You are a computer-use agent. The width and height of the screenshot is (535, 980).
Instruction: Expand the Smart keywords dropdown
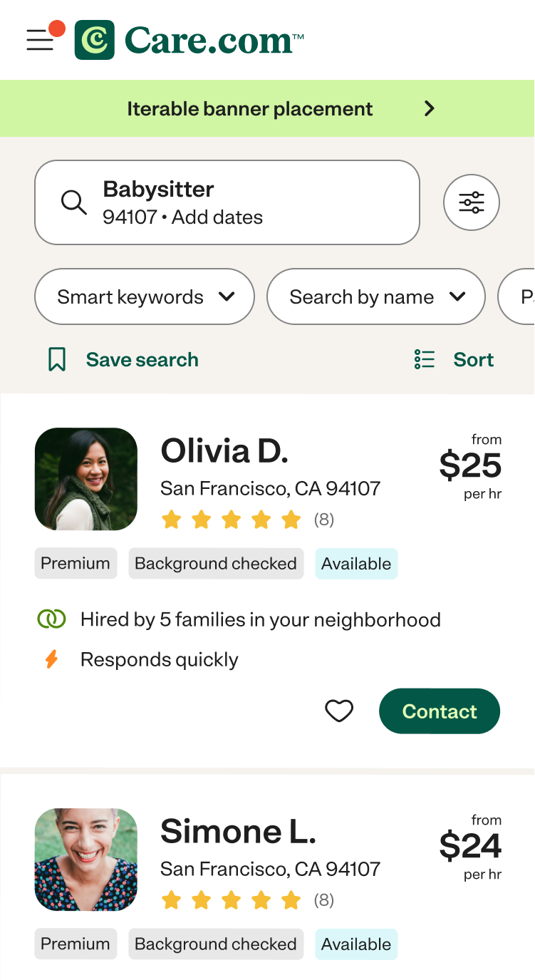(145, 296)
